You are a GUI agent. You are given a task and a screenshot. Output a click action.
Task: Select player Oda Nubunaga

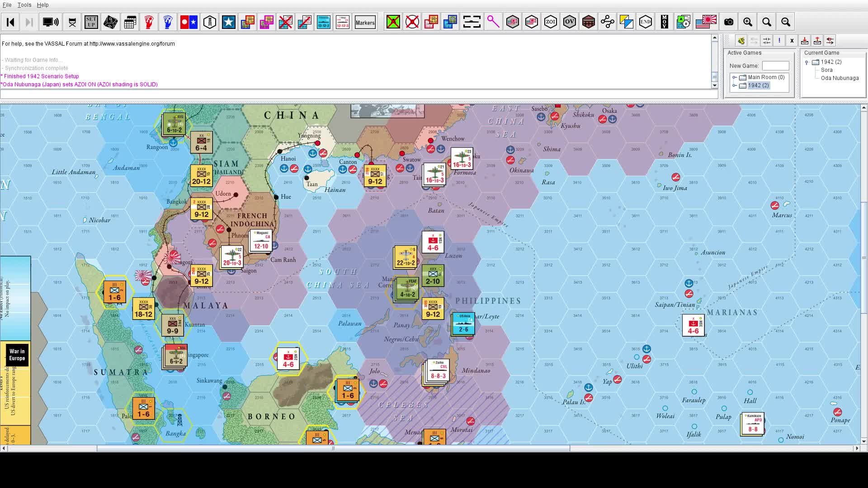(840, 78)
